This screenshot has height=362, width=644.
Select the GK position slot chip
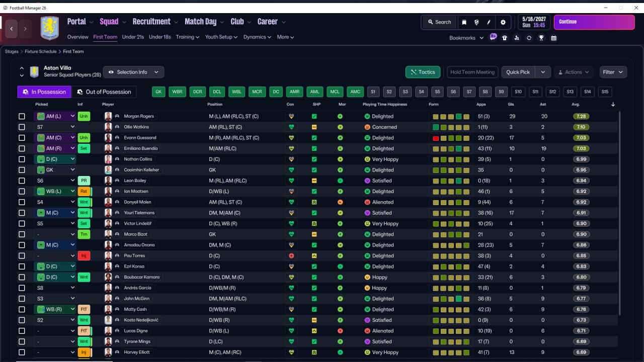(x=158, y=92)
